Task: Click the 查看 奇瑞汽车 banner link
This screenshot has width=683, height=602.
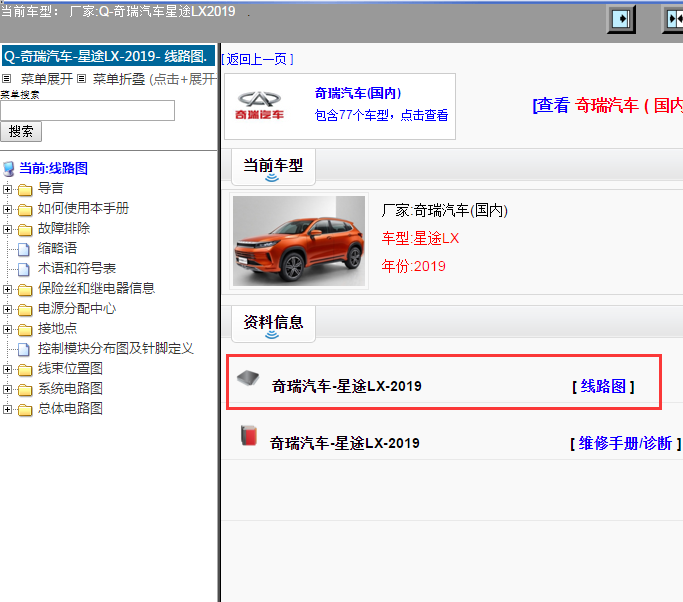Action: (608, 106)
